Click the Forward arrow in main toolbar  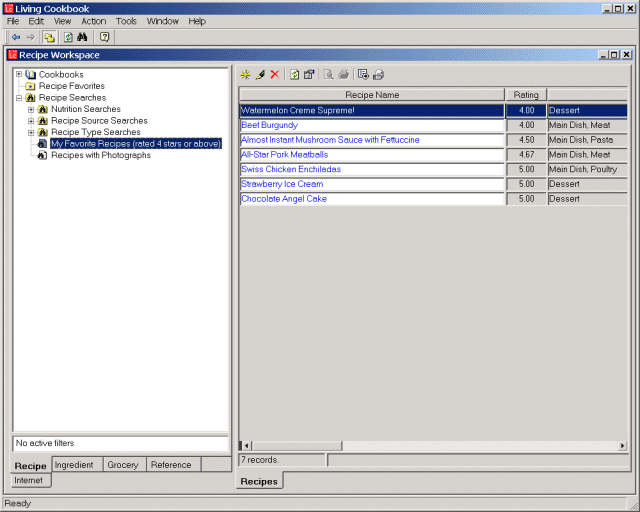[x=31, y=38]
